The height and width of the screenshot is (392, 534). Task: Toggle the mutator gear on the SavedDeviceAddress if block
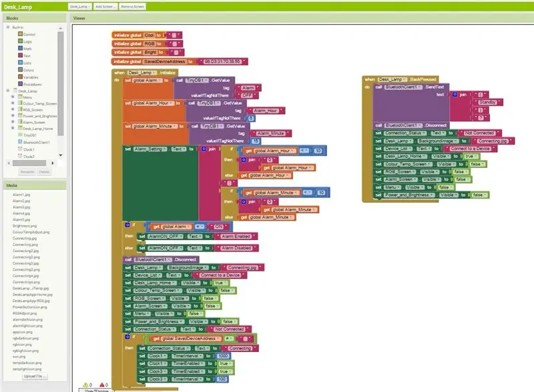127,337
